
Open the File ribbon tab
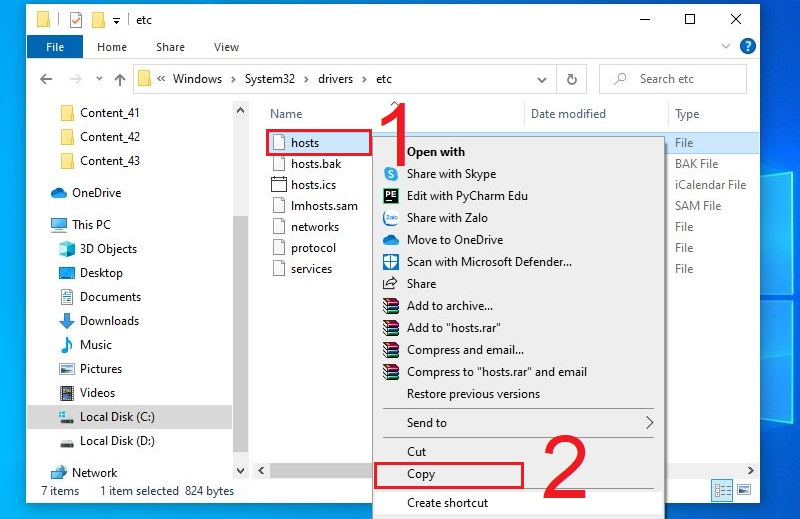pos(55,47)
